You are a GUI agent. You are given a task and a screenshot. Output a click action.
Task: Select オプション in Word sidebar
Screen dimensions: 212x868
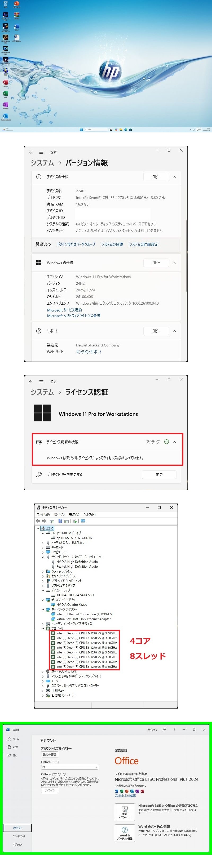17,844
